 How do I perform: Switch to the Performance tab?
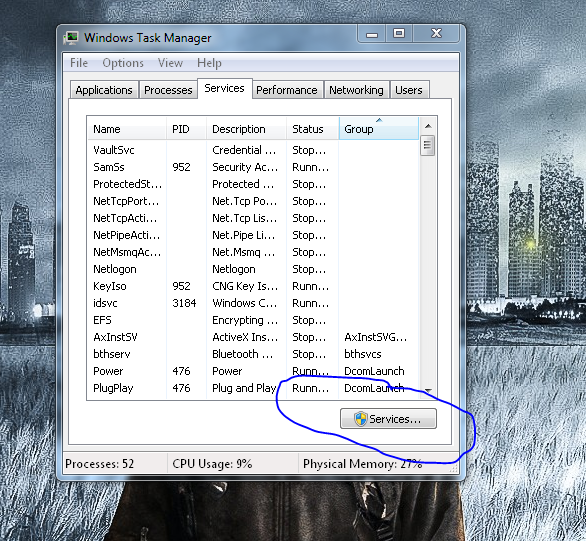pyautogui.click(x=287, y=90)
